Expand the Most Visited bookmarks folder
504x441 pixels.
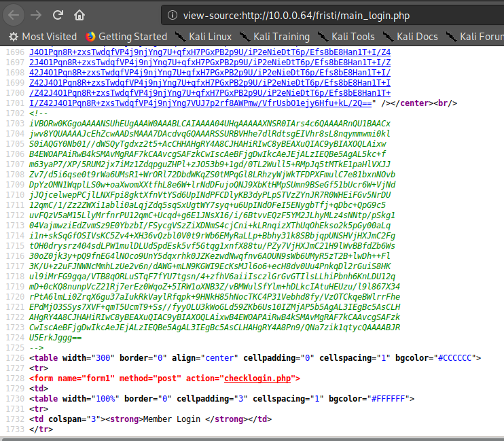43,37
